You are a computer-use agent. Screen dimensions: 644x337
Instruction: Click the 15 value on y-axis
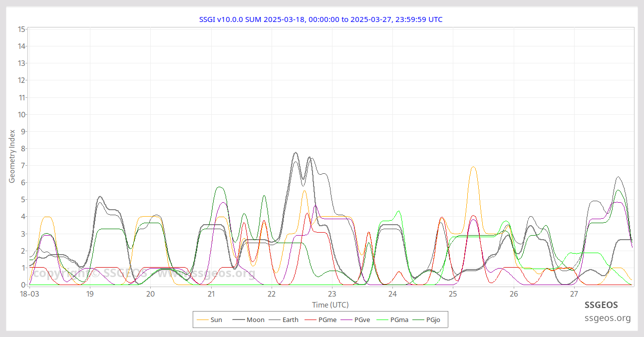(x=21, y=29)
